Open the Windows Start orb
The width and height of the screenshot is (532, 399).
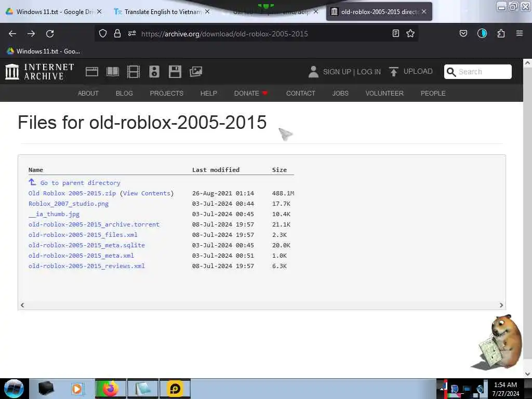pos(14,389)
